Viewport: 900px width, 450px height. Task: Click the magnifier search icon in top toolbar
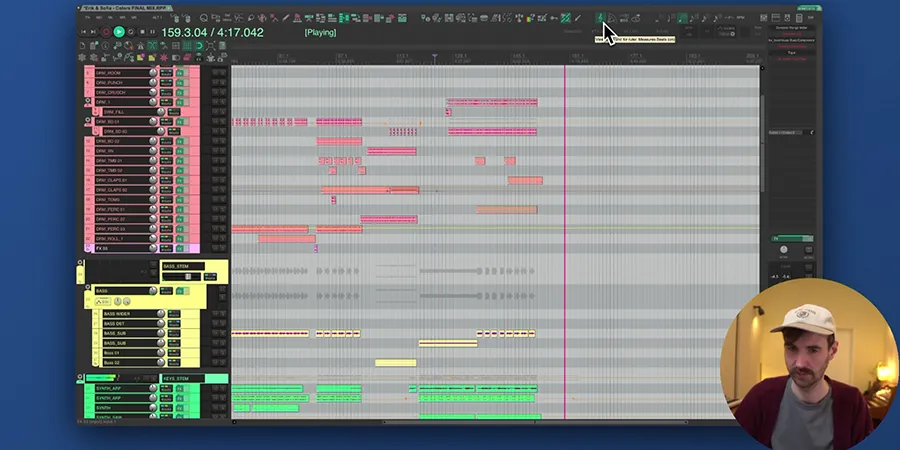pos(251,18)
